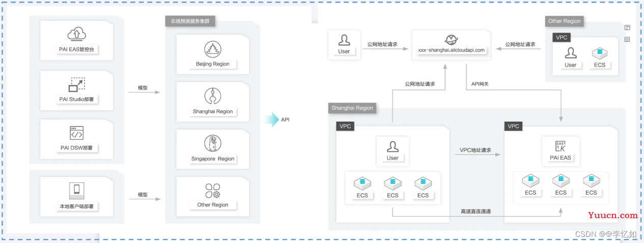The width and height of the screenshot is (644, 243).
Task: Click the 'Shanghai Region' label under the tower
Action: [213, 112]
